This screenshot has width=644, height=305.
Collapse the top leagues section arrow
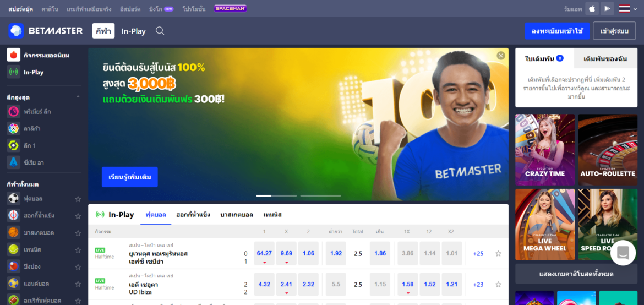pyautogui.click(x=78, y=97)
